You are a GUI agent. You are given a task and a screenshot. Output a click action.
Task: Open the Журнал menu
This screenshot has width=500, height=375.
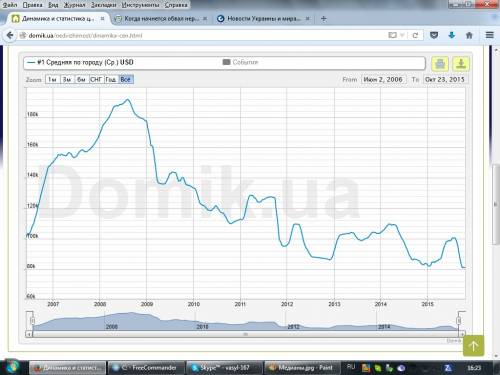pos(74,5)
